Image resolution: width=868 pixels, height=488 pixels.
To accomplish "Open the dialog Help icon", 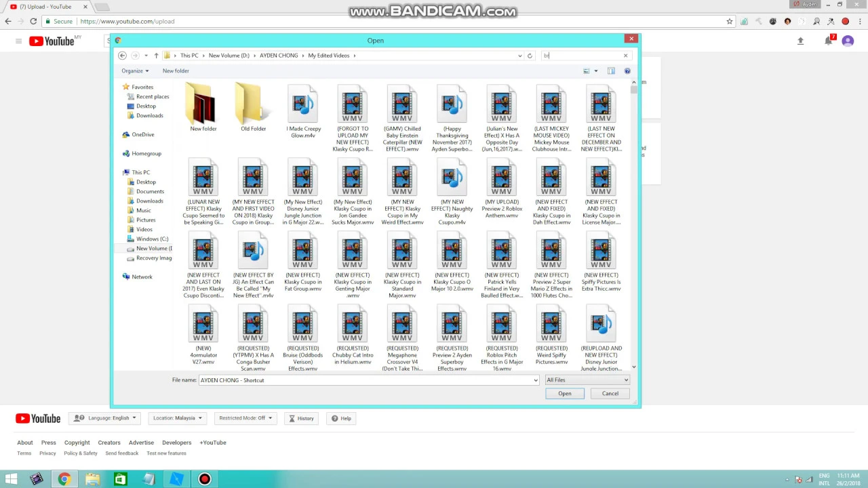I will (x=627, y=70).
